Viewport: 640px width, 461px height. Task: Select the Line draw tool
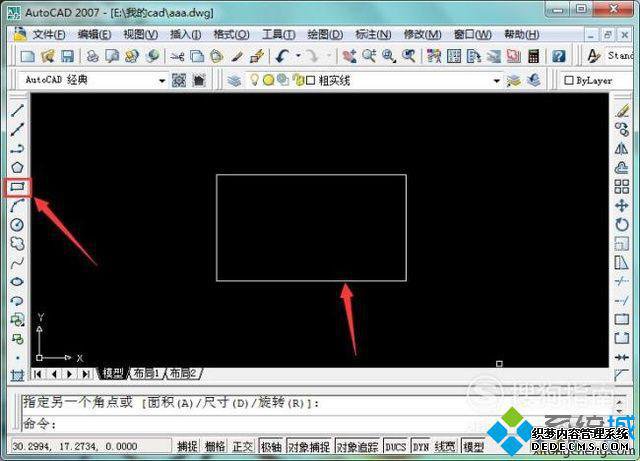pos(17,110)
